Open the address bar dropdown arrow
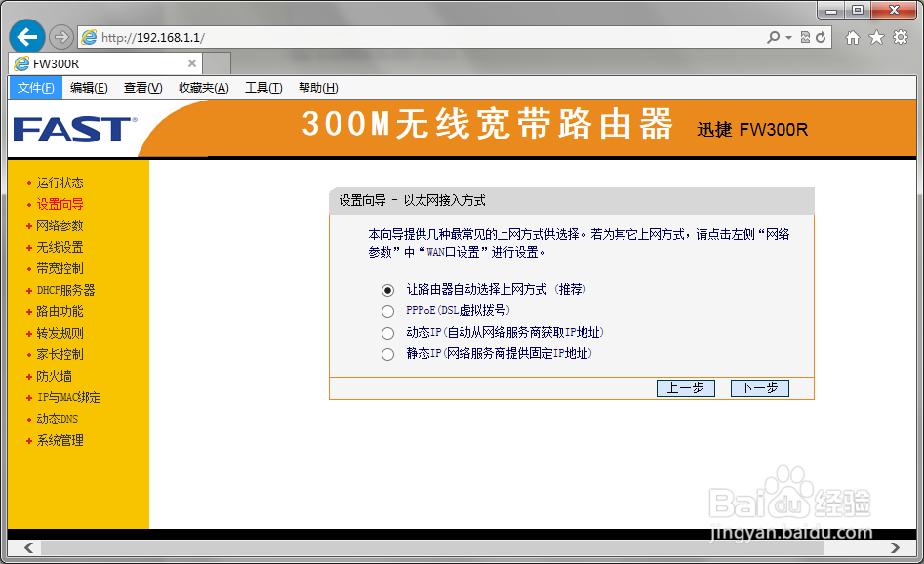 coord(788,38)
